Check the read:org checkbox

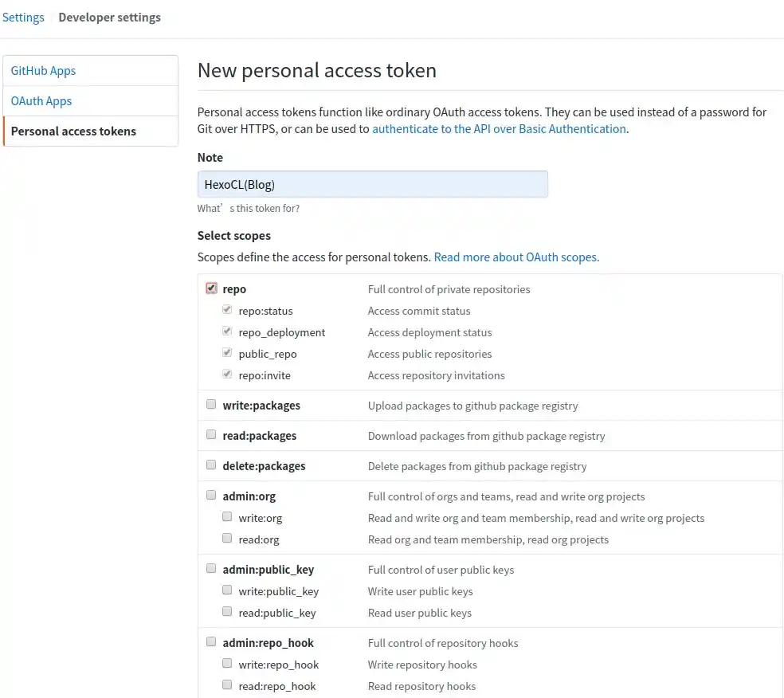tap(227, 537)
